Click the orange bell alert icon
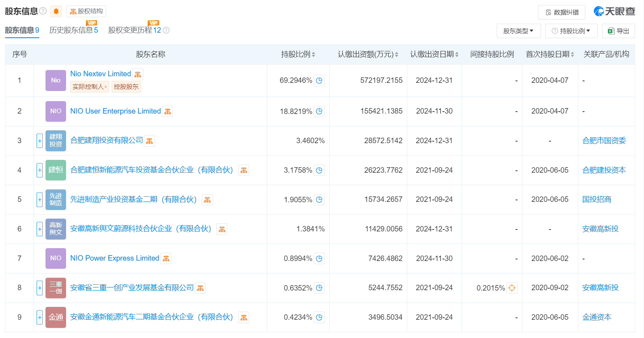Screen dimensions: 644x338 (x=56, y=11)
